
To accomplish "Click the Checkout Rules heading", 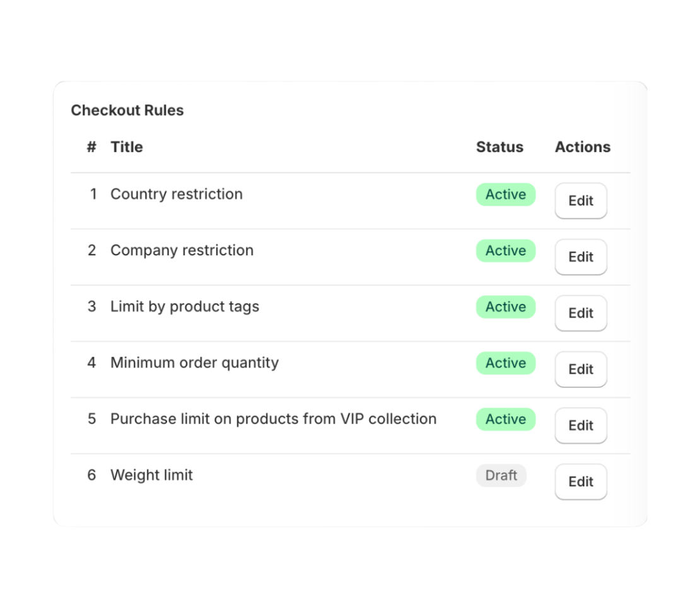I will (x=128, y=110).
